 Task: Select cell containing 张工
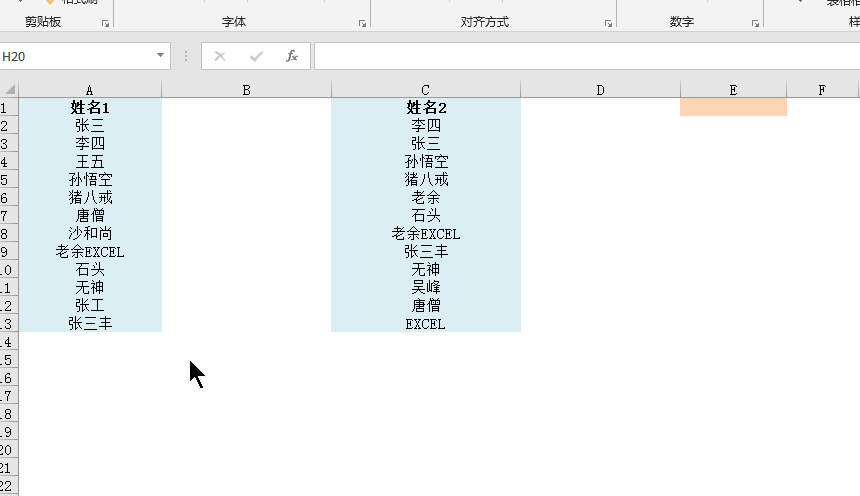tap(90, 306)
